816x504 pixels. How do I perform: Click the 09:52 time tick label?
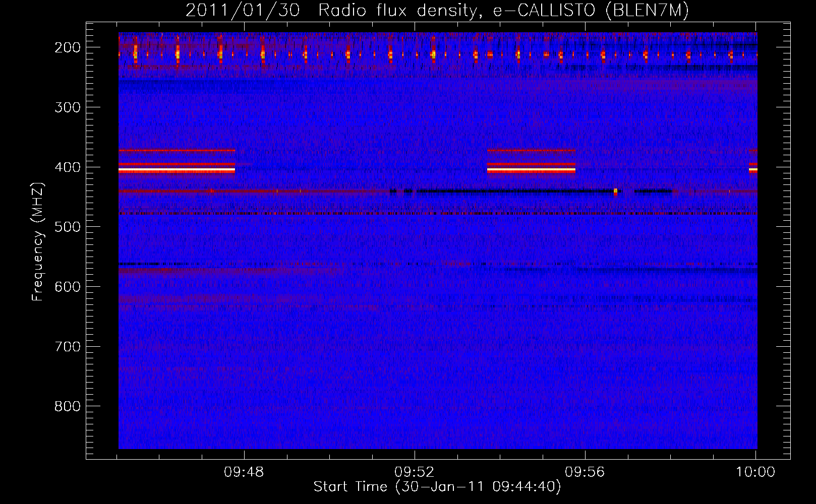pos(415,472)
